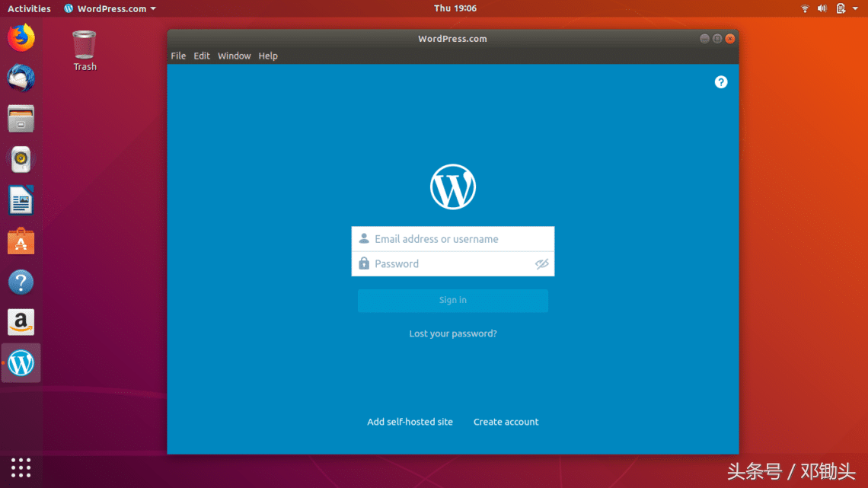Image resolution: width=868 pixels, height=488 pixels.
Task: Expand the WordPress.com app menu in top bar
Action: coord(110,8)
